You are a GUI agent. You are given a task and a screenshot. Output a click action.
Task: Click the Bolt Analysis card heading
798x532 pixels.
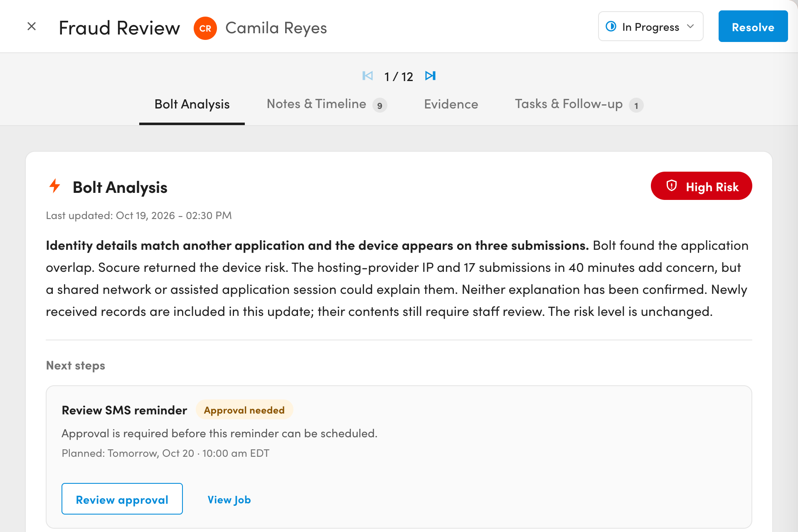120,187
